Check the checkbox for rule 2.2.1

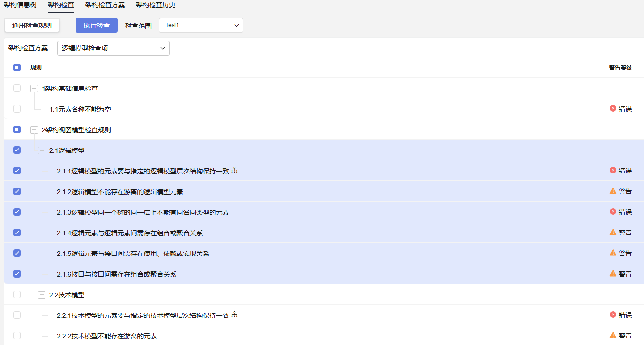(17, 315)
